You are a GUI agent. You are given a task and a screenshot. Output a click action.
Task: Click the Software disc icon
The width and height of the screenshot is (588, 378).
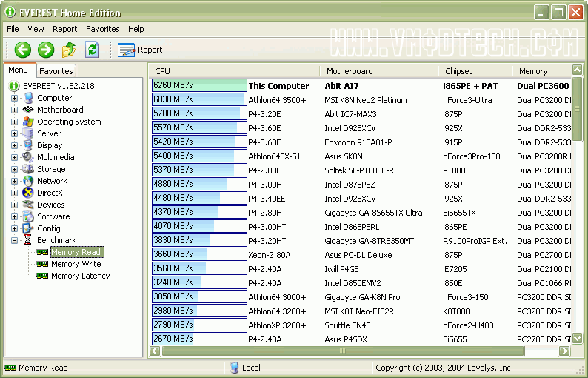pos(28,216)
